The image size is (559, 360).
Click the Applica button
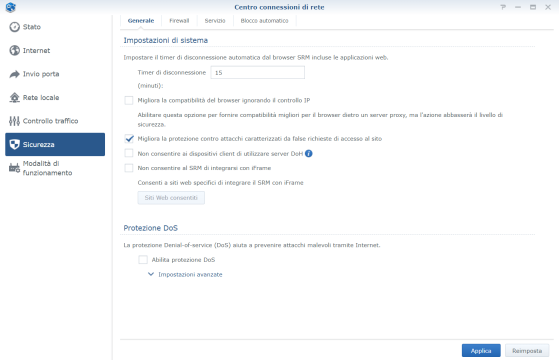point(481,351)
